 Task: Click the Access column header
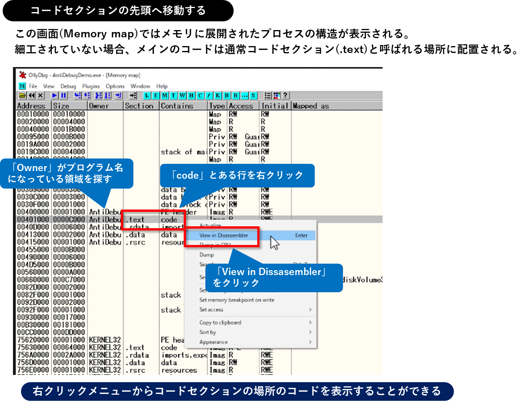[244, 106]
